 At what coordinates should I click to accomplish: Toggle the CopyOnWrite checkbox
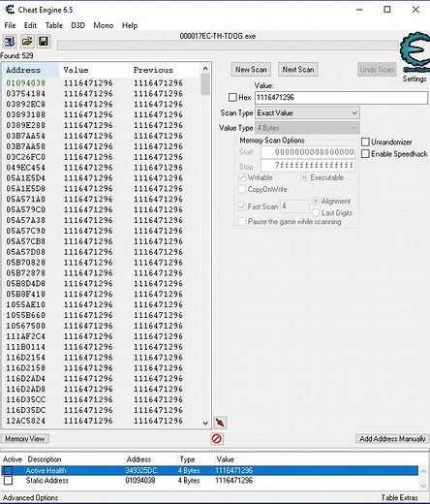pos(242,189)
